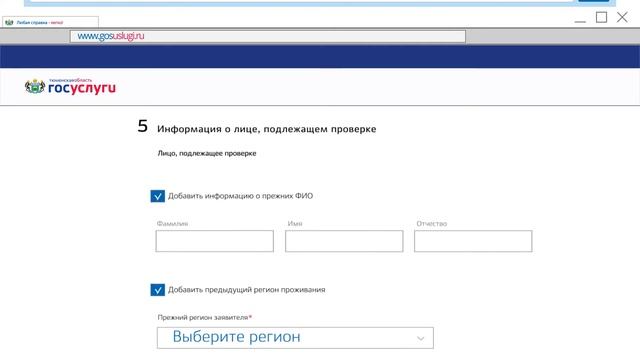This screenshot has width=640, height=360.
Task: Click the label Лицо, подлежащее проверке
Action: (x=207, y=153)
